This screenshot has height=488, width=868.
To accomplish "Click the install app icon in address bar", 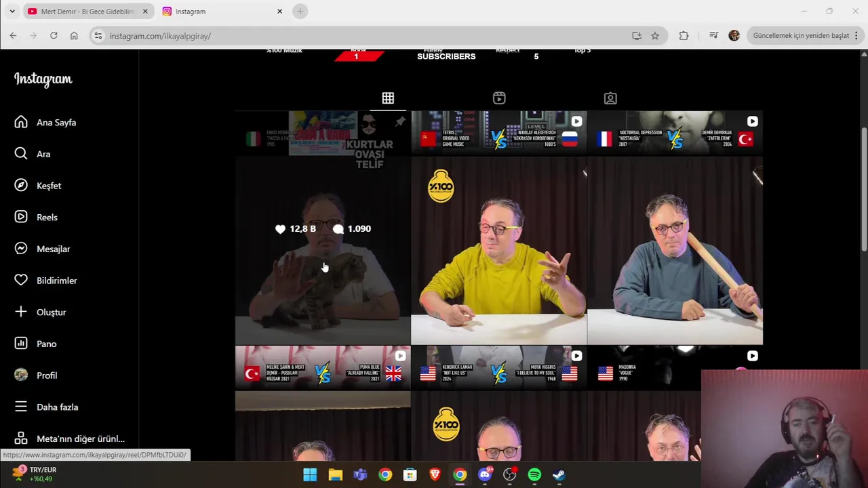I will click(x=637, y=36).
